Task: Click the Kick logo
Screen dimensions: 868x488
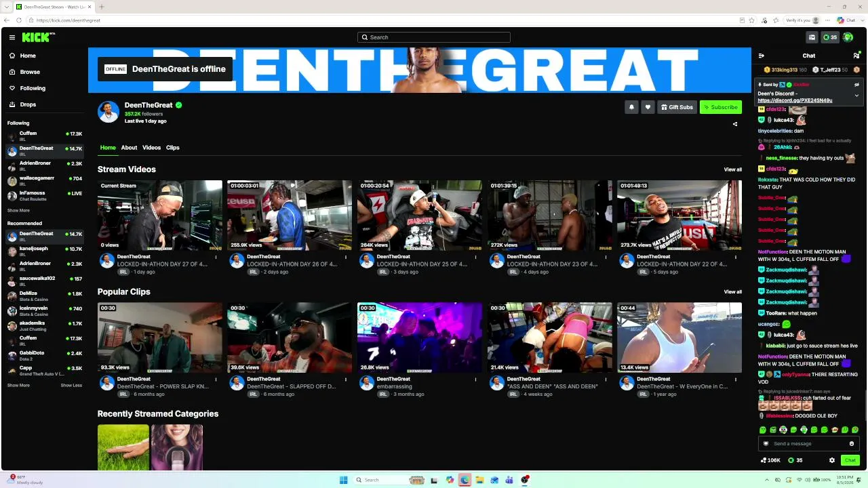Action: coord(37,37)
